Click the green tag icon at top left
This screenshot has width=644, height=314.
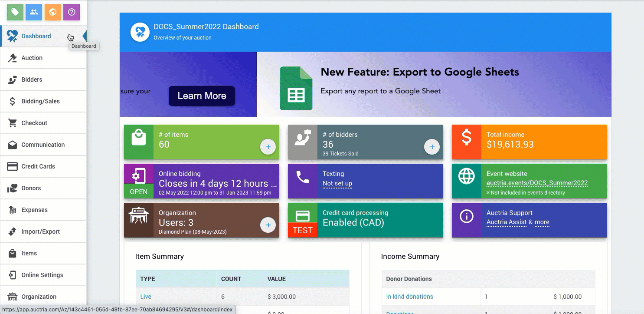15,12
